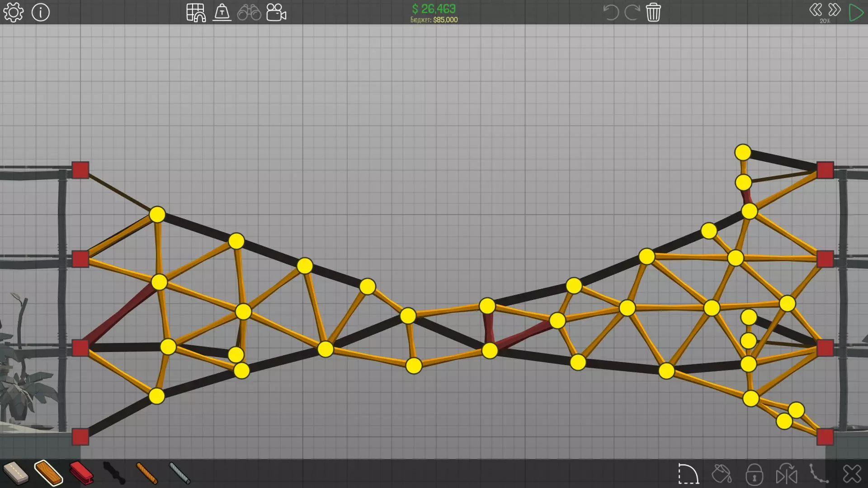Click the mirror bridge tool

coord(787,474)
